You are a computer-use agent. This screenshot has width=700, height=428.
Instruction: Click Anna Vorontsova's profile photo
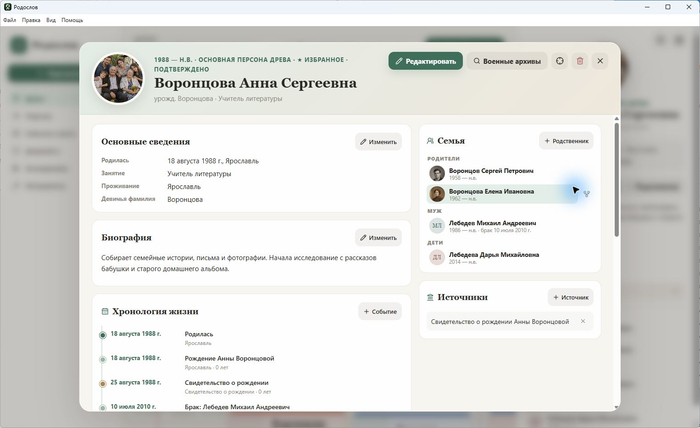(x=118, y=79)
